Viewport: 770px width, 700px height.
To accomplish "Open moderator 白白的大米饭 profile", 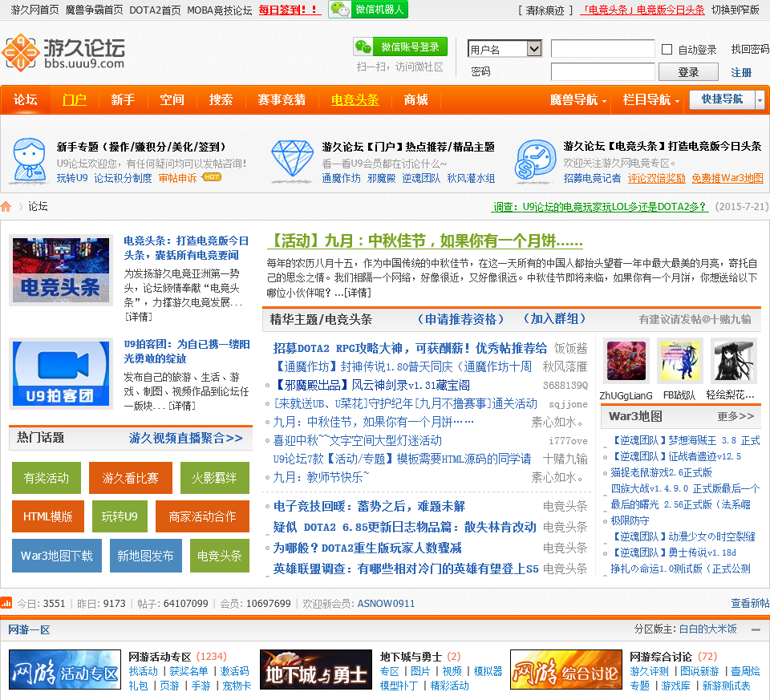I will [707, 629].
